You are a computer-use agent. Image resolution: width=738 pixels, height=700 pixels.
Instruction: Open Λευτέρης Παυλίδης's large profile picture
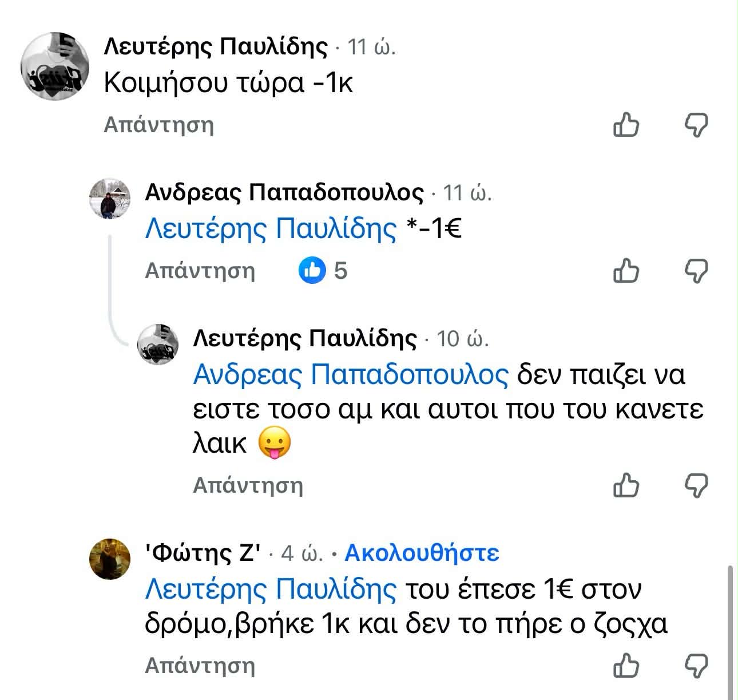click(x=55, y=66)
